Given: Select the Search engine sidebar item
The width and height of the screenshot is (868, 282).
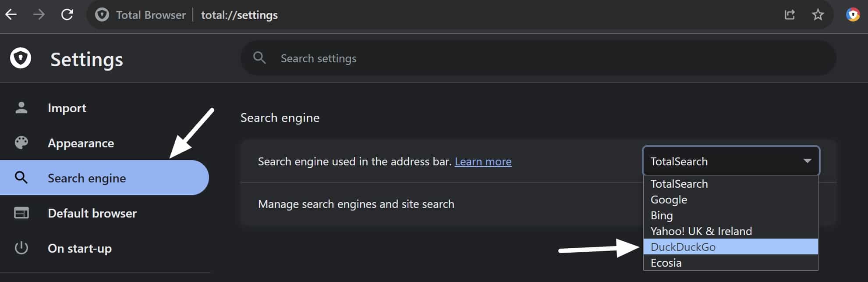Looking at the screenshot, I should pyautogui.click(x=104, y=178).
